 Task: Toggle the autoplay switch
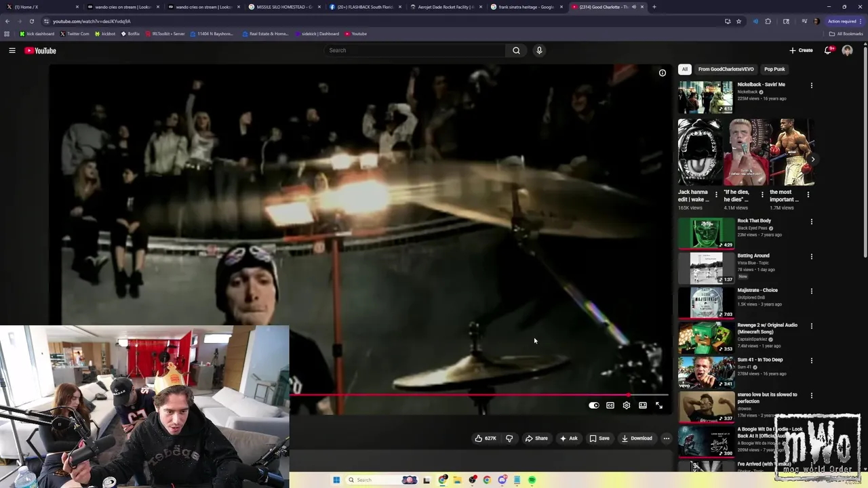[x=594, y=405]
